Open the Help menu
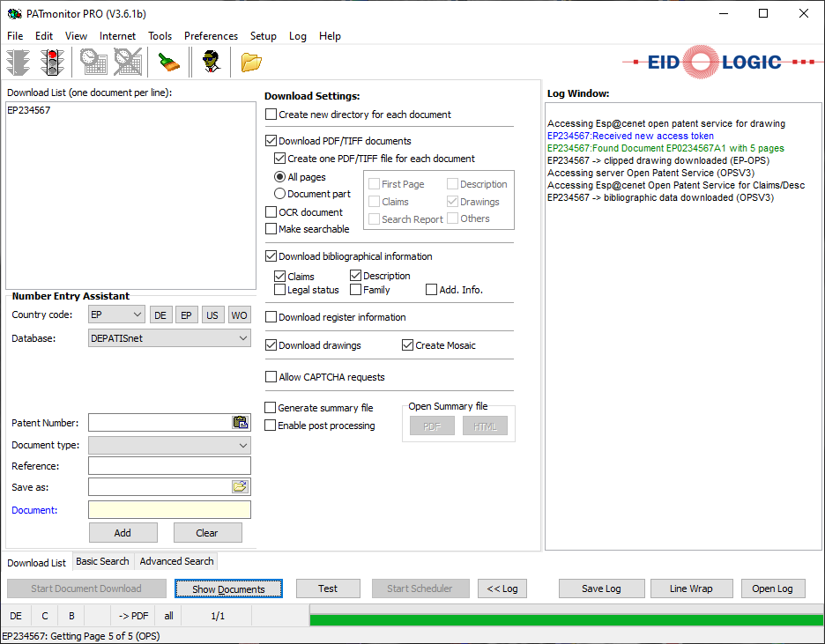825x644 pixels. click(330, 36)
